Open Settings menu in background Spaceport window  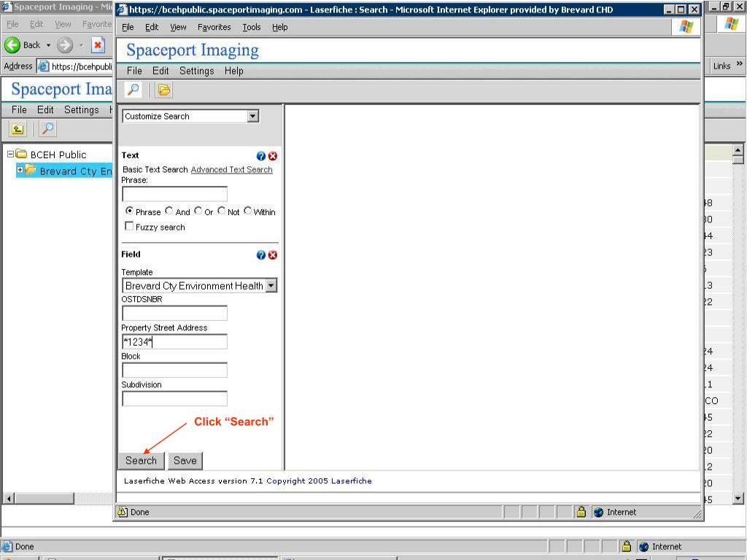(82, 110)
